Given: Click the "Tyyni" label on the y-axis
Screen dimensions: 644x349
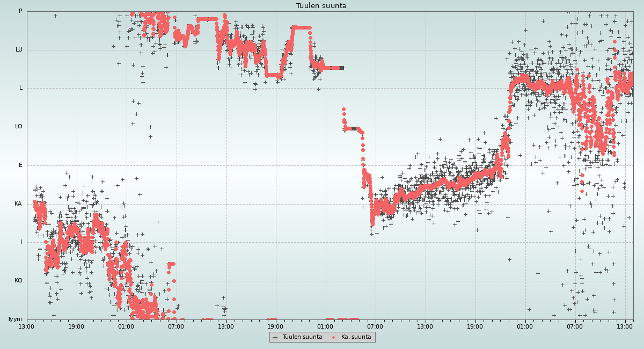Looking at the screenshot, I should [x=14, y=319].
